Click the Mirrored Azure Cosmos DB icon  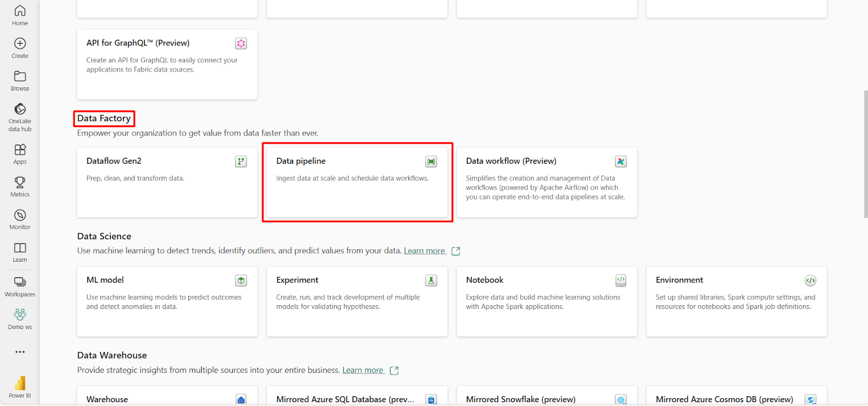click(x=810, y=399)
